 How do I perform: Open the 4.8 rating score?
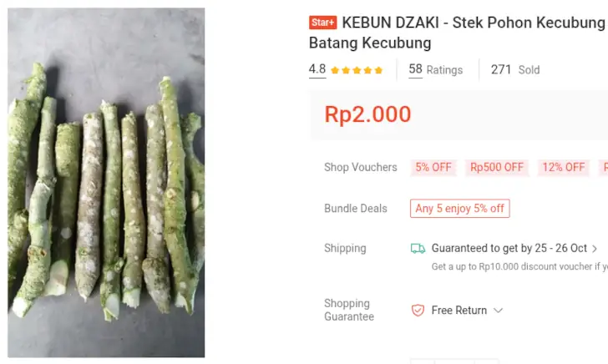pyautogui.click(x=317, y=69)
